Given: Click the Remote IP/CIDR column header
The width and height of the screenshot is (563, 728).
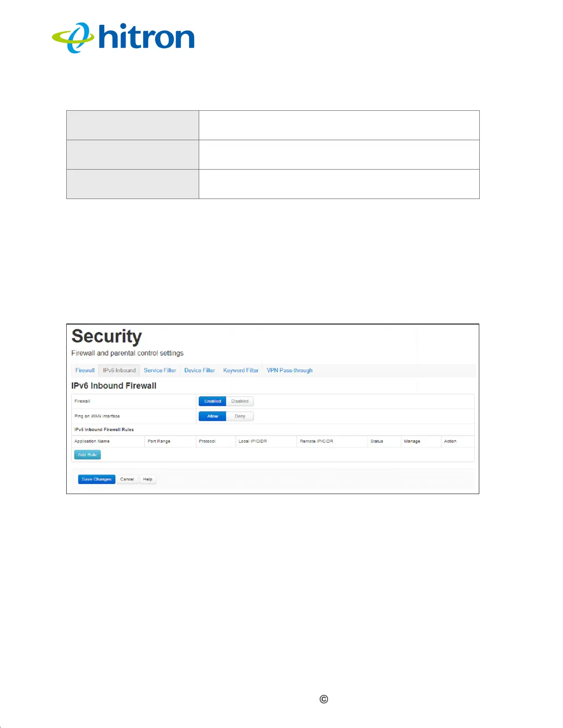Looking at the screenshot, I should point(316,441).
